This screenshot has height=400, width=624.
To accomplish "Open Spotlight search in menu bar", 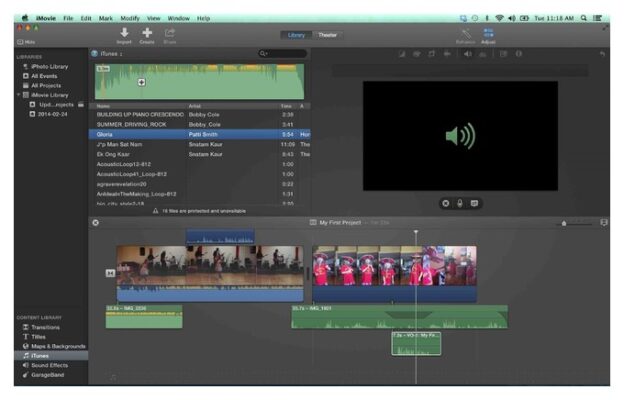I will coord(583,18).
